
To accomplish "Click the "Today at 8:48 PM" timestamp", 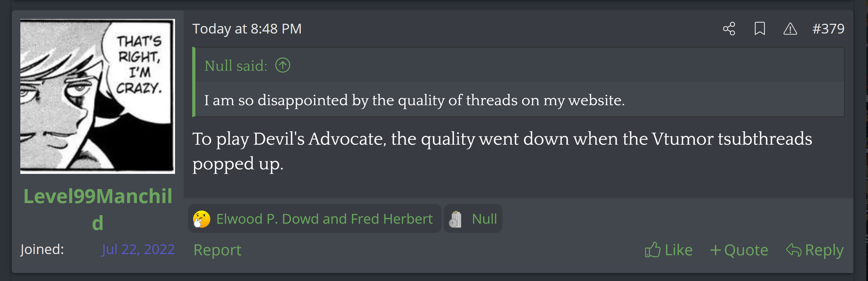I will [x=247, y=29].
